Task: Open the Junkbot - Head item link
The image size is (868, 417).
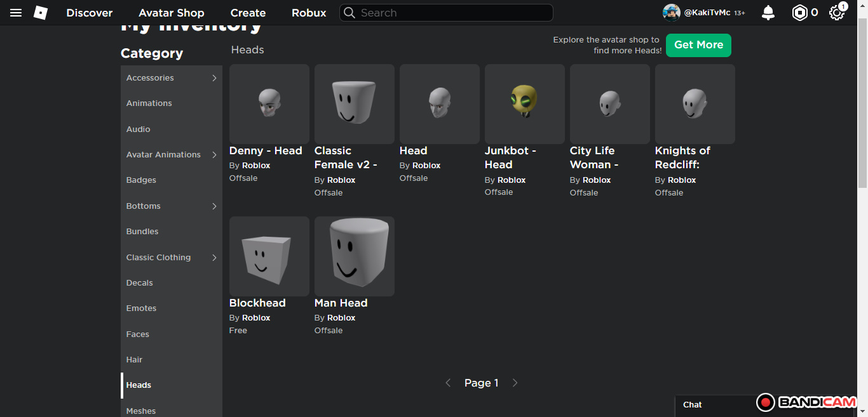Action: coord(510,157)
